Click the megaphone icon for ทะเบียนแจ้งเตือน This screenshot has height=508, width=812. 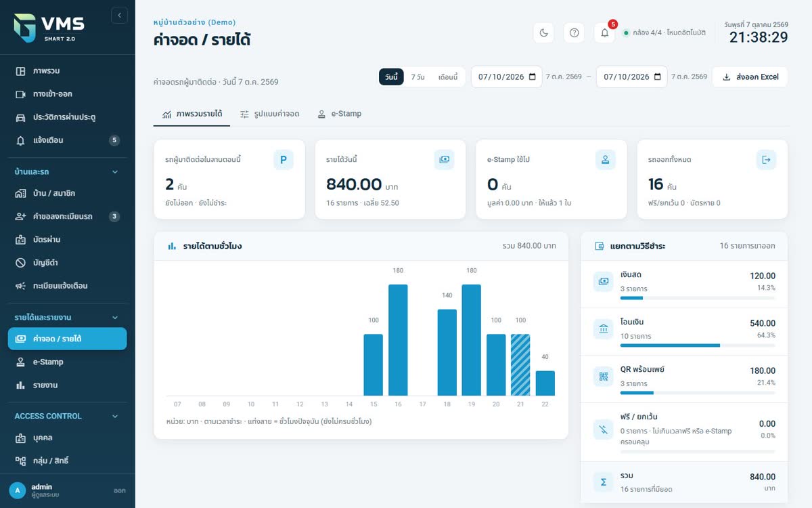click(20, 286)
